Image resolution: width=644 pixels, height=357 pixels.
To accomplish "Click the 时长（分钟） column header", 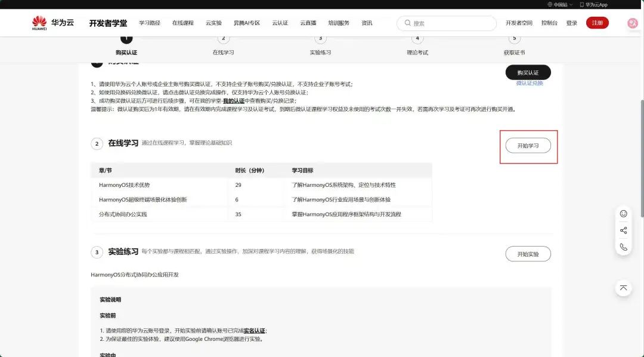I will coord(250,170).
